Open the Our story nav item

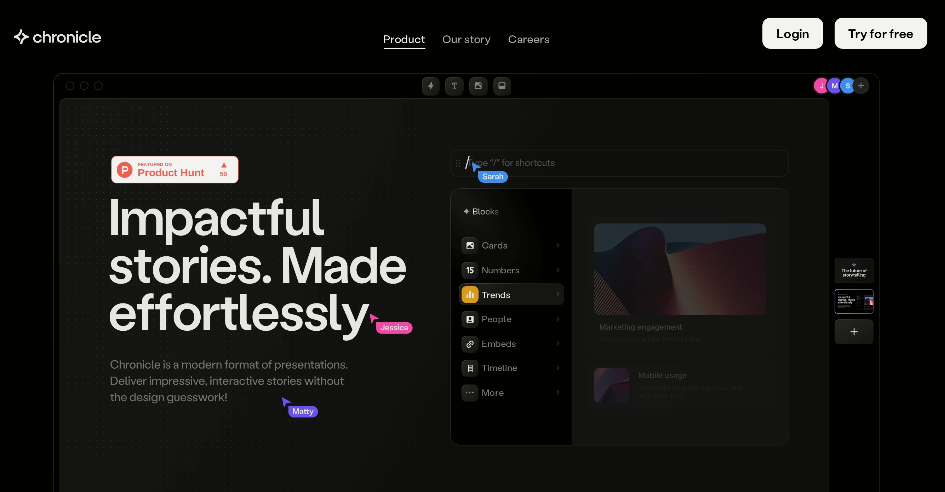(466, 39)
